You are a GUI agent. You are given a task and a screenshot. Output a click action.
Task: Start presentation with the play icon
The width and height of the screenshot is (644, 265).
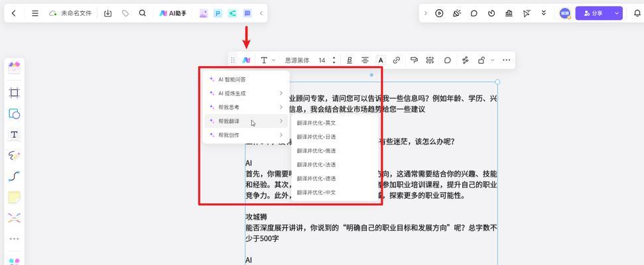tap(439, 13)
